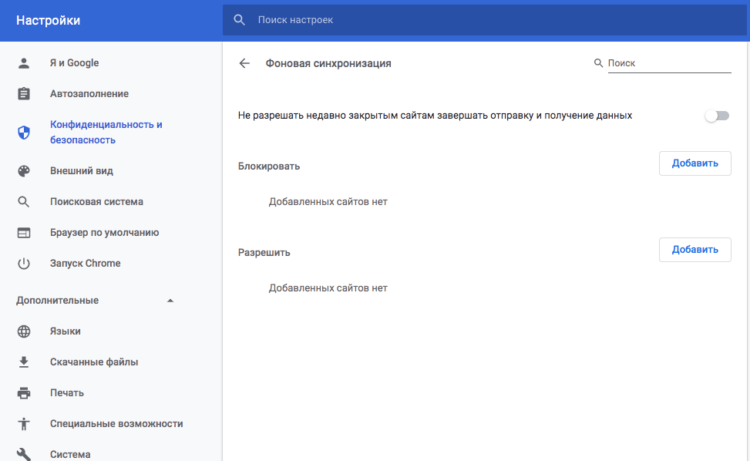Focus the Поиск настроек search bar
The height and width of the screenshot is (461, 750).
485,20
